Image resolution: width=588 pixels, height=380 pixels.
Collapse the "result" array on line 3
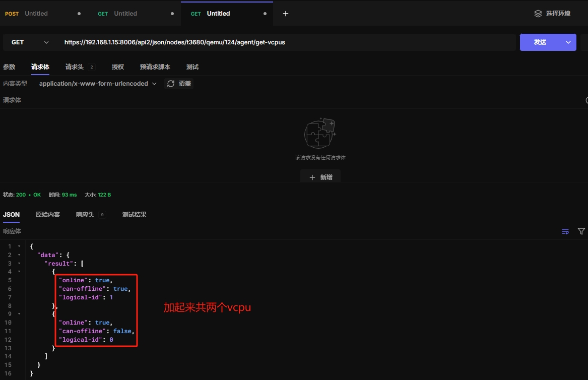[x=19, y=264]
